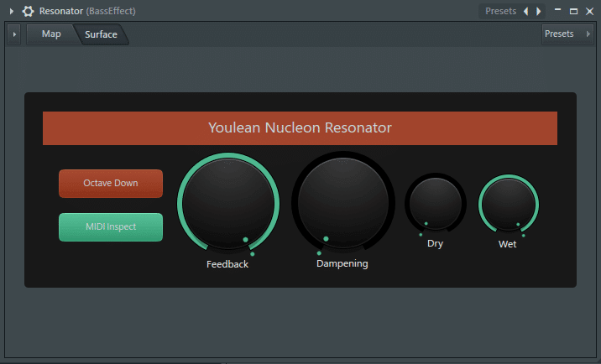The image size is (601, 364).
Task: Switch to the Surface tab
Action: tap(102, 34)
